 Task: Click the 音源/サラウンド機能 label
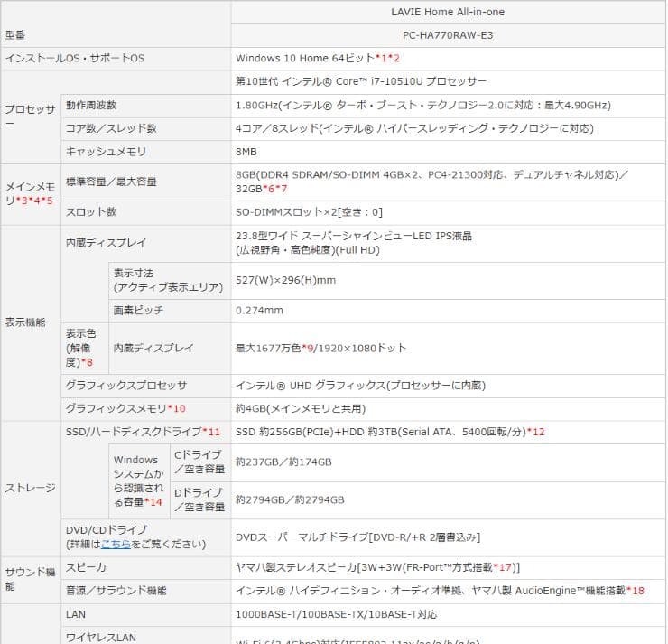(x=116, y=591)
